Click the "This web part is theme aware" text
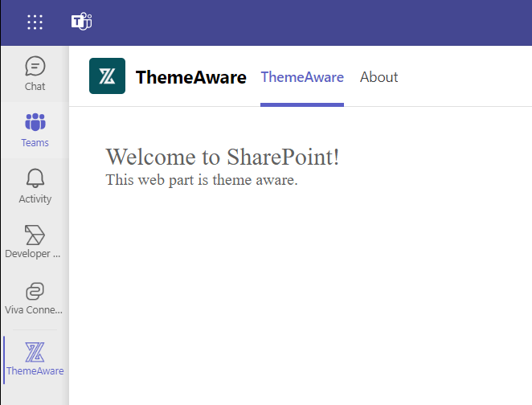This screenshot has height=405, width=532. click(202, 180)
